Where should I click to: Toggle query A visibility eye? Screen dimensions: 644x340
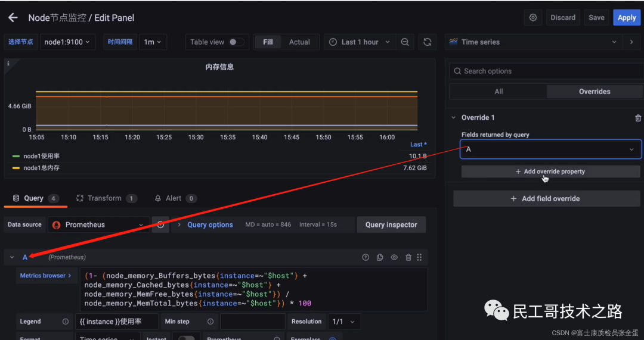point(394,257)
